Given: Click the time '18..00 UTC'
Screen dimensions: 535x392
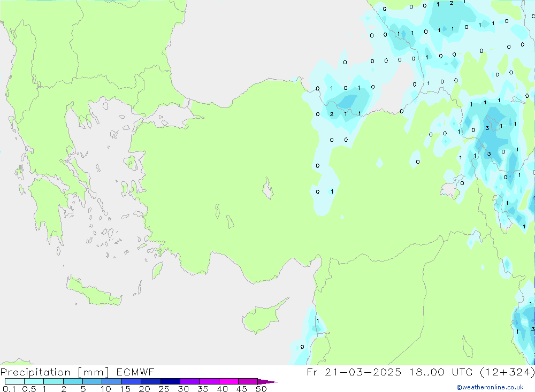Looking at the screenshot, I should coord(442,372).
